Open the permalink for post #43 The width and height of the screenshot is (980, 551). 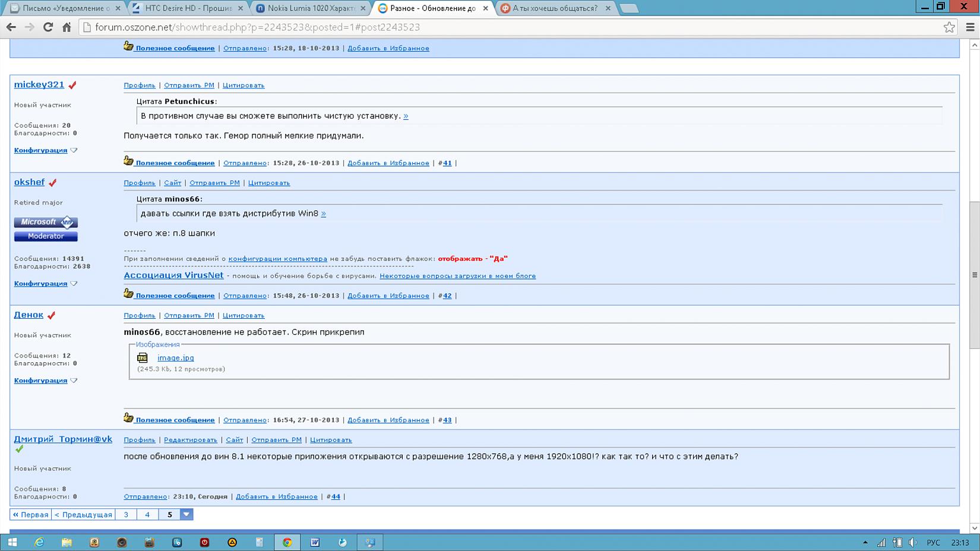pos(447,420)
